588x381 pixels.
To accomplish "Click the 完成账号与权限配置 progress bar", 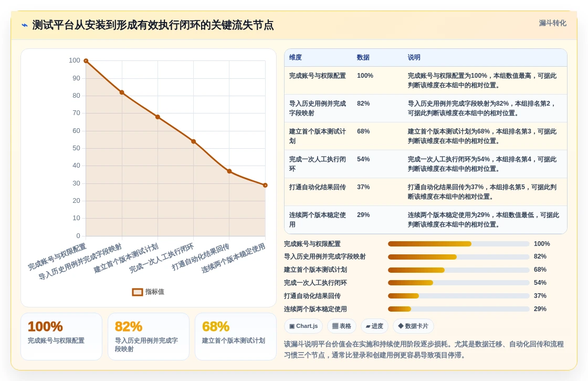I will point(459,244).
